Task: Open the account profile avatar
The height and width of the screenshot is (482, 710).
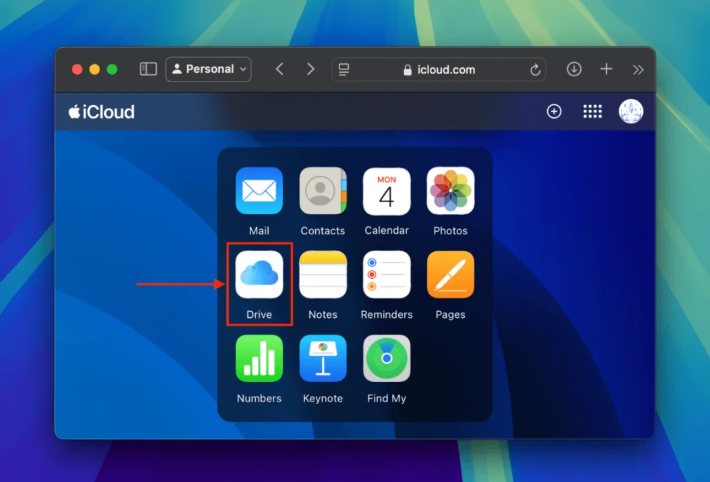Action: pos(631,111)
